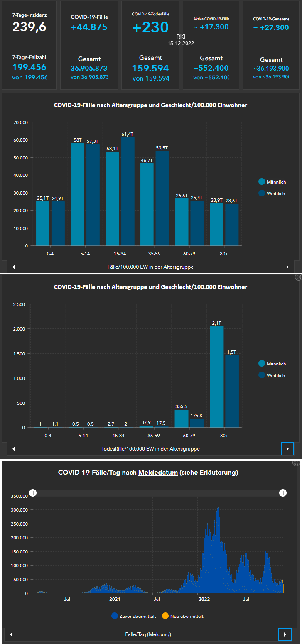Viewport: 302px width, 644px height.
Task: Toggle Männlich legend in the Fälle chart
Action: pos(272,182)
